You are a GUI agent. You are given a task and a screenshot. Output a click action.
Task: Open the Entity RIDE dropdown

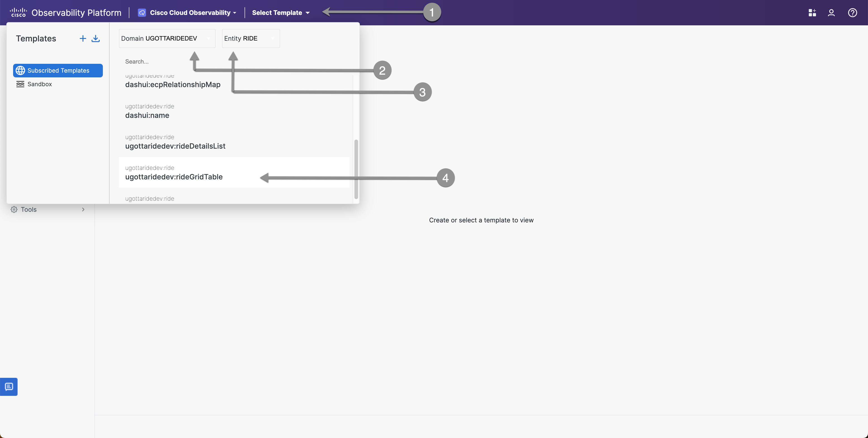(x=250, y=38)
